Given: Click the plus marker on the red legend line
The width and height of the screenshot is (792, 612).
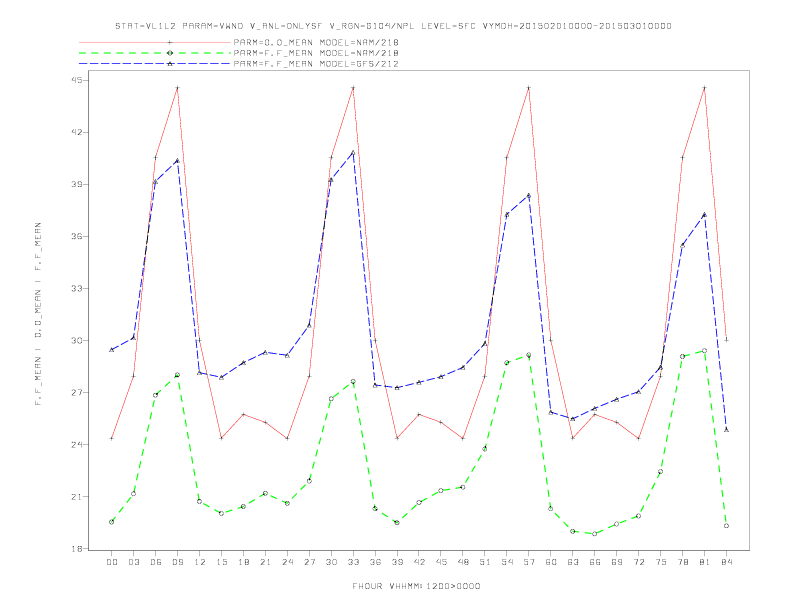Looking at the screenshot, I should point(170,42).
